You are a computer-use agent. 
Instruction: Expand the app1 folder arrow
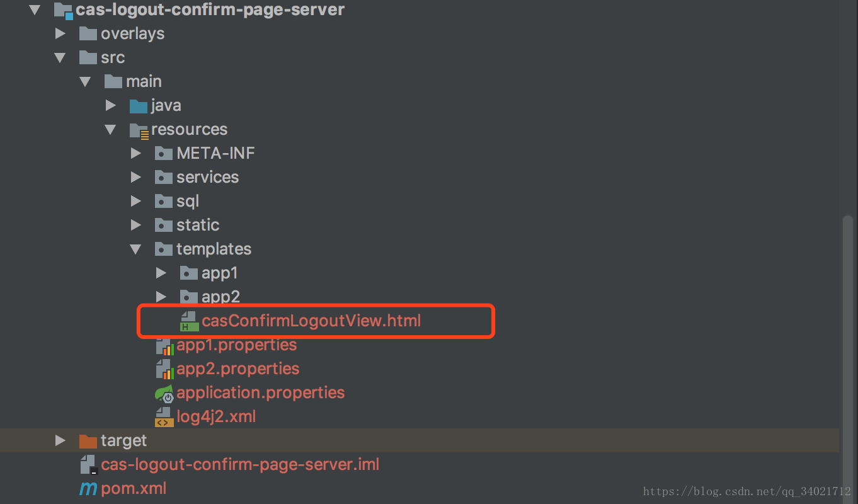(161, 273)
